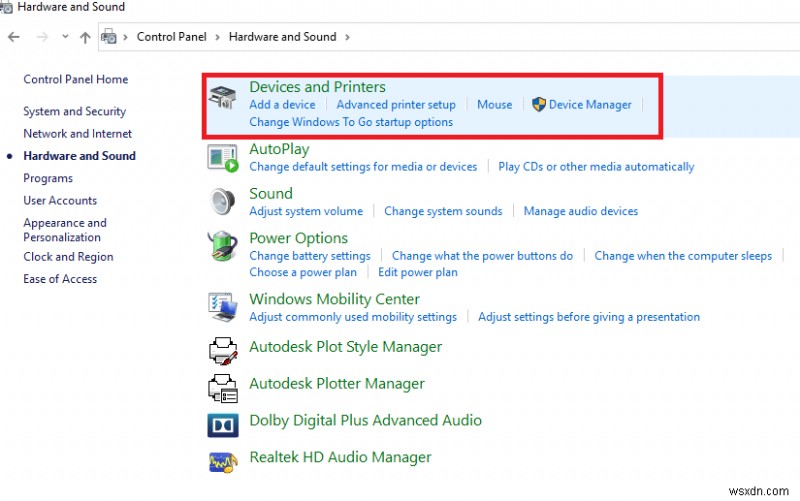Click the Devices and Printers icon

pyautogui.click(x=222, y=97)
